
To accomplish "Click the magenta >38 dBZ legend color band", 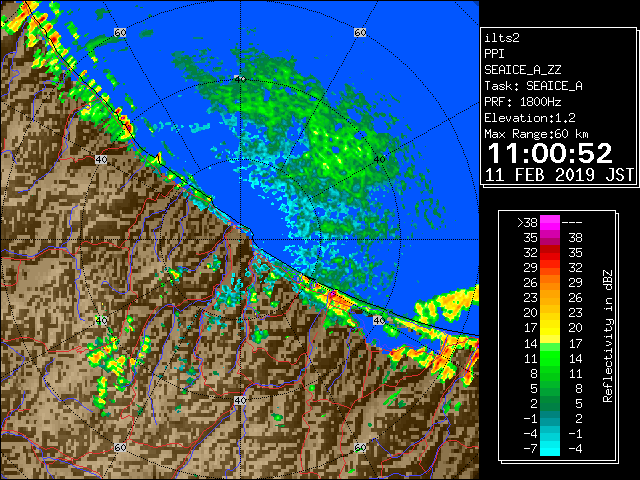I will pyautogui.click(x=550, y=223).
